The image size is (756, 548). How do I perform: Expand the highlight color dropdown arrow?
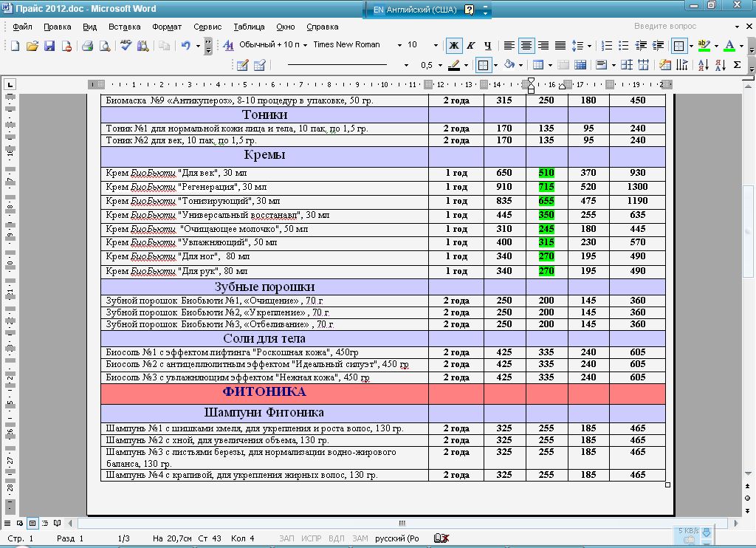point(716,46)
